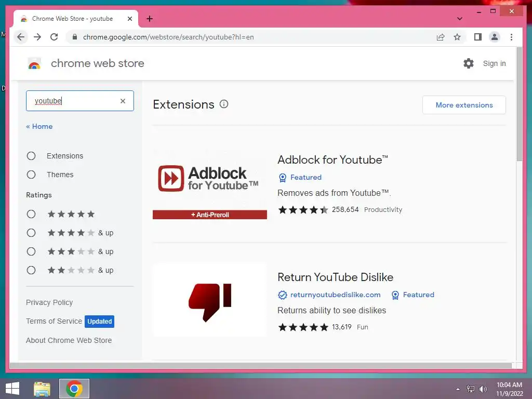Open the Return YouTube Dislike title

coord(335,277)
